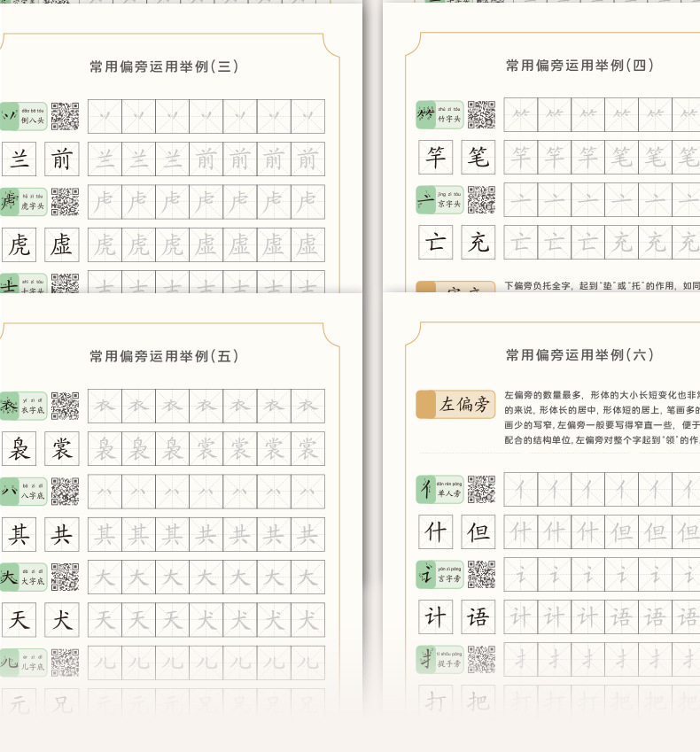Click the black model character 笔
This screenshot has height=752, width=700.
pyautogui.click(x=478, y=157)
